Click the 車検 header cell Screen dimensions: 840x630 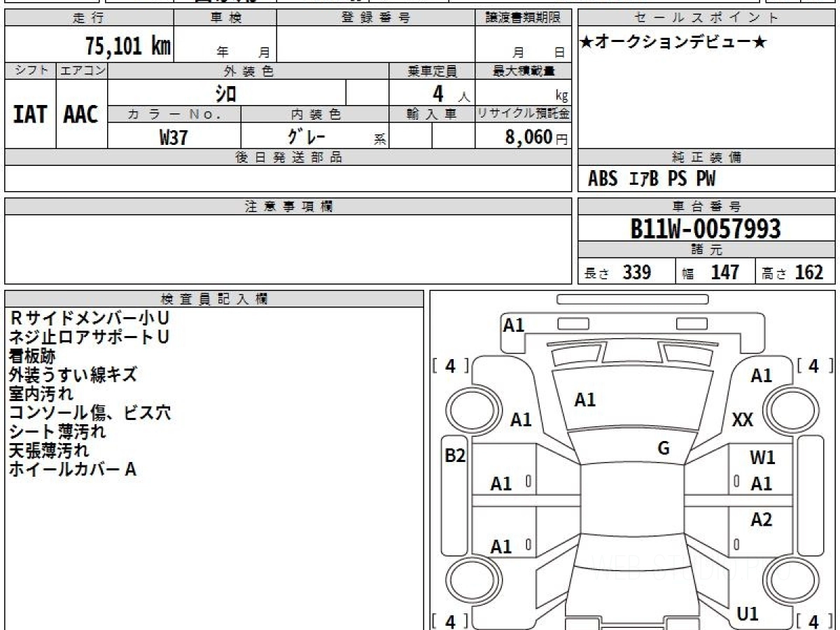click(225, 18)
